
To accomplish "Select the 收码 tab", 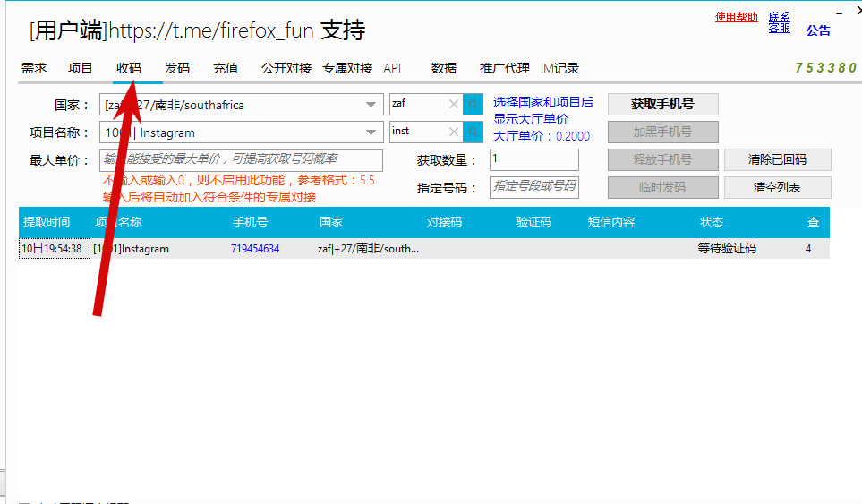I will click(129, 68).
